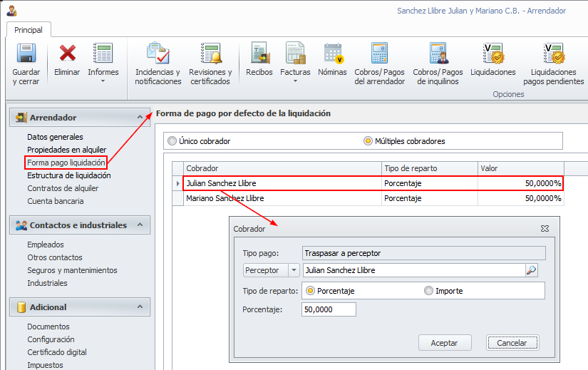This screenshot has width=588, height=370.
Task: Click the 50,0000% value in Julian row
Action: tap(521, 183)
